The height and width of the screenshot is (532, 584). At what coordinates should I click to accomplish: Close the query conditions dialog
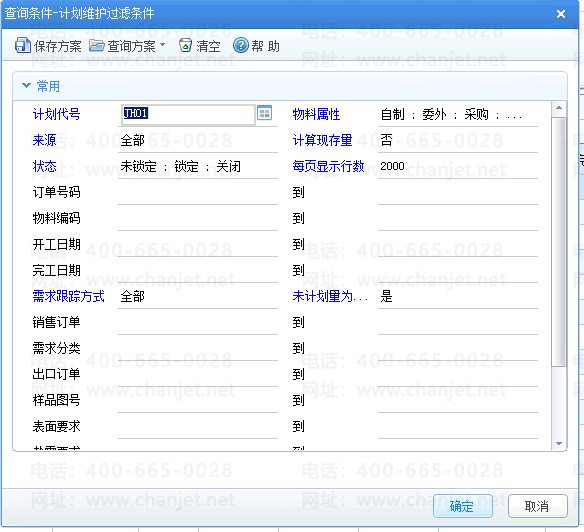pos(561,14)
